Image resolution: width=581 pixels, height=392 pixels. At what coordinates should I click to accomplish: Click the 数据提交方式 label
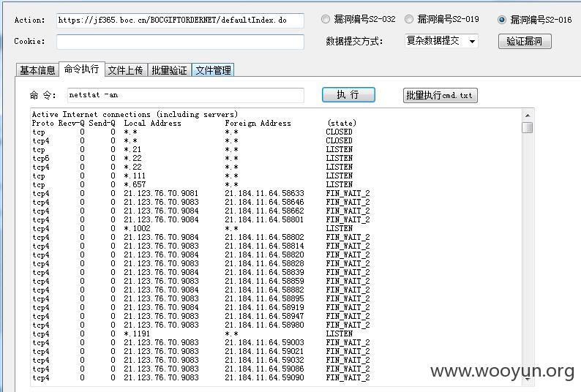pos(354,41)
